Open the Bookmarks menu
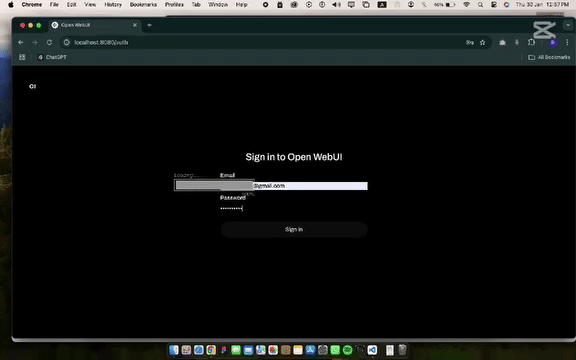Image resolution: width=576 pixels, height=360 pixels. pyautogui.click(x=143, y=5)
